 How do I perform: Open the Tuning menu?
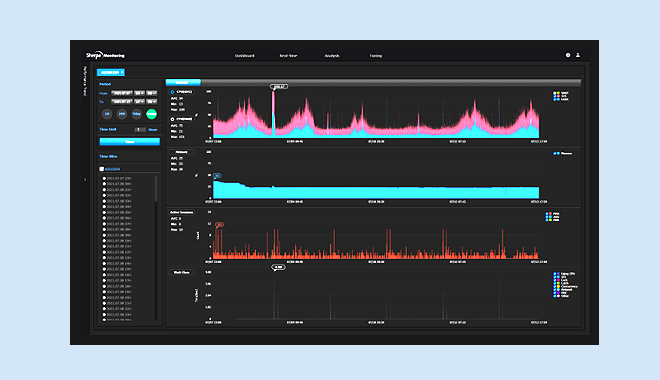[x=376, y=56]
